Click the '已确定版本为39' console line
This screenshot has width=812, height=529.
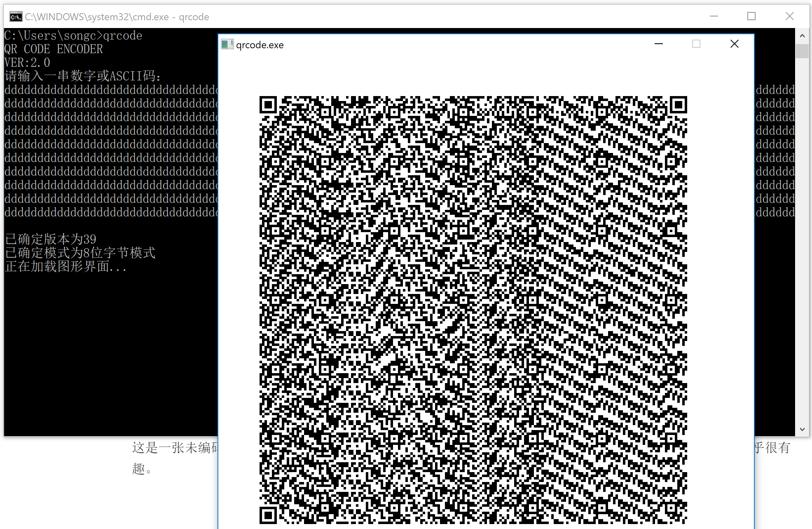tap(50, 239)
